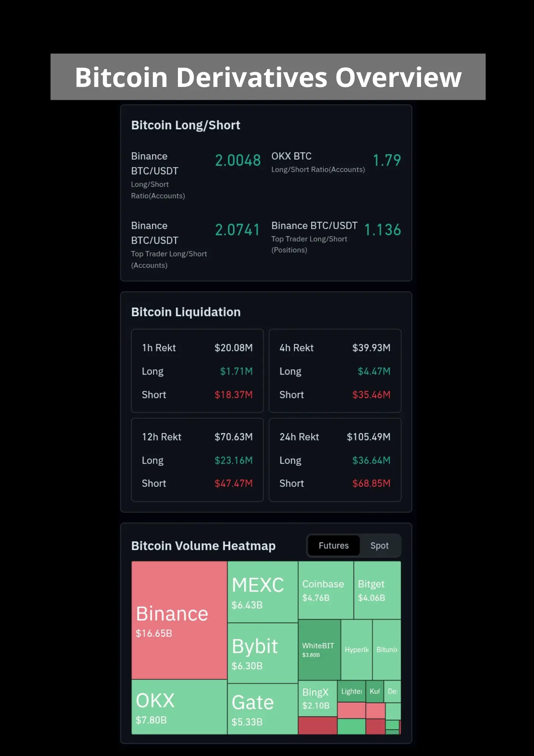The image size is (534, 756).
Task: Click the 24h Rekt total $105.49M
Action: click(369, 437)
